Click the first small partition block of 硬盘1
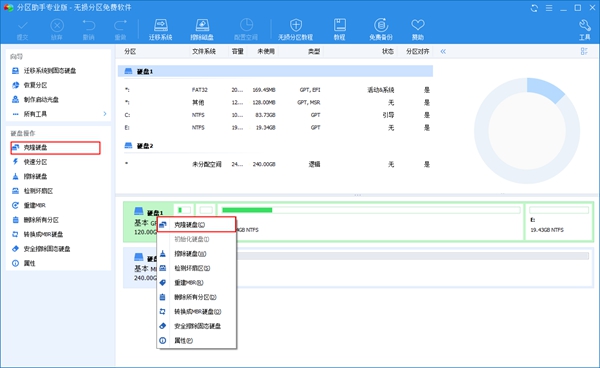600x368 pixels. tap(184, 210)
